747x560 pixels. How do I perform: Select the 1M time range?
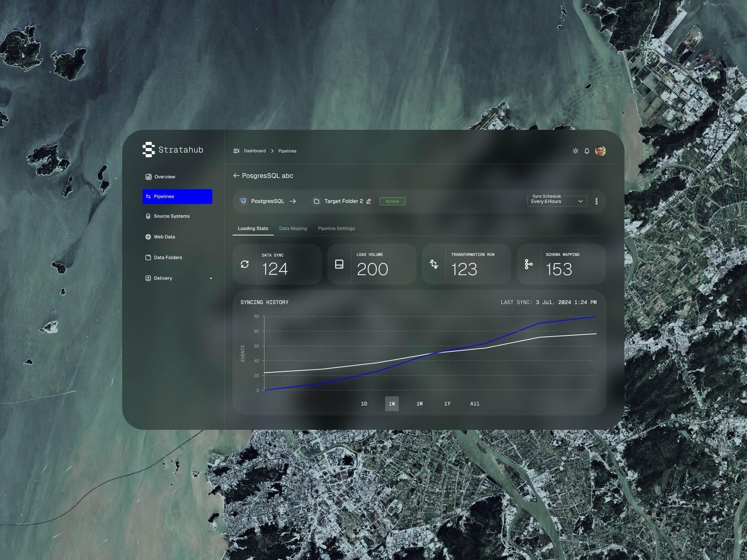click(x=419, y=404)
